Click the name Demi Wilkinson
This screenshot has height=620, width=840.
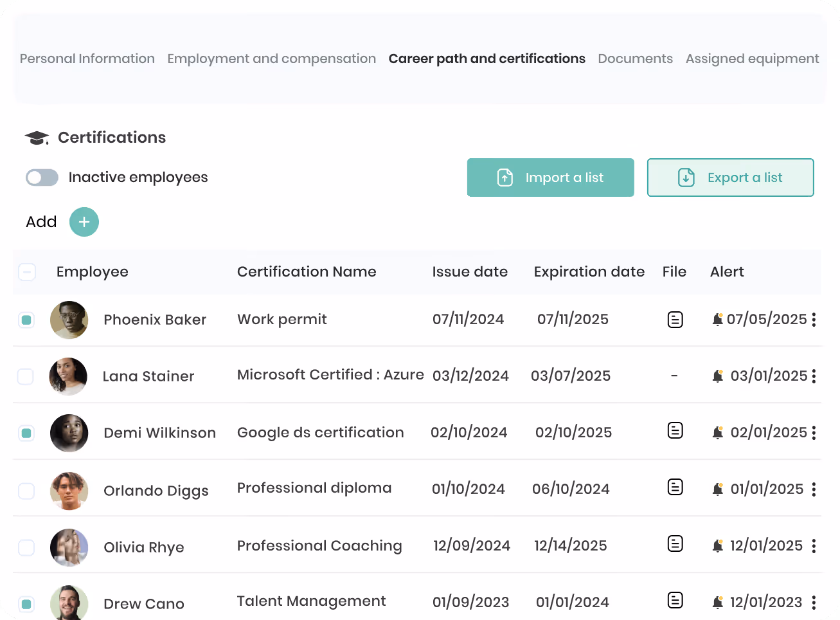click(160, 433)
